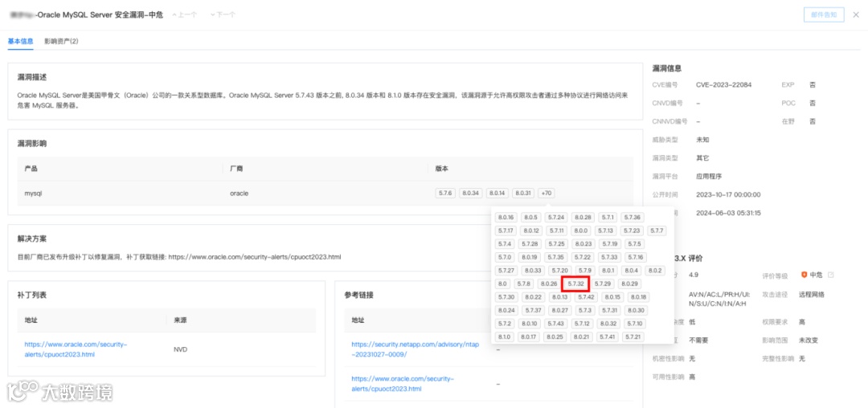Click the 5.7.17 version tag
Image resolution: width=868 pixels, height=408 pixels.
click(x=506, y=231)
